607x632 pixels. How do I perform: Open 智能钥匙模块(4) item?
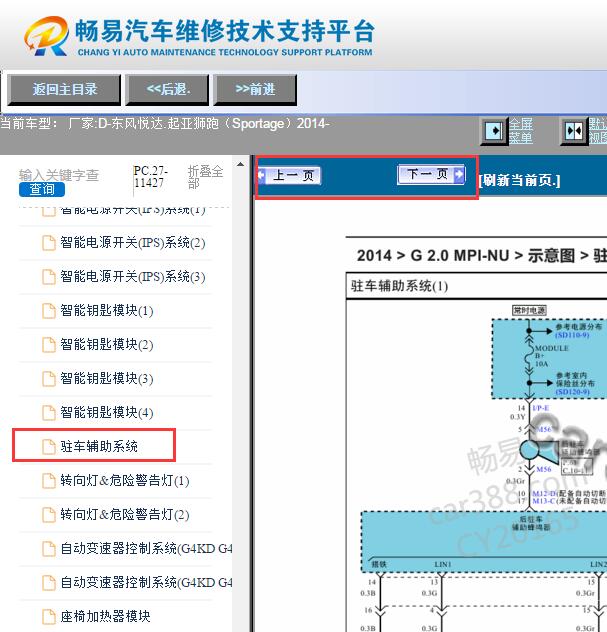[107, 412]
